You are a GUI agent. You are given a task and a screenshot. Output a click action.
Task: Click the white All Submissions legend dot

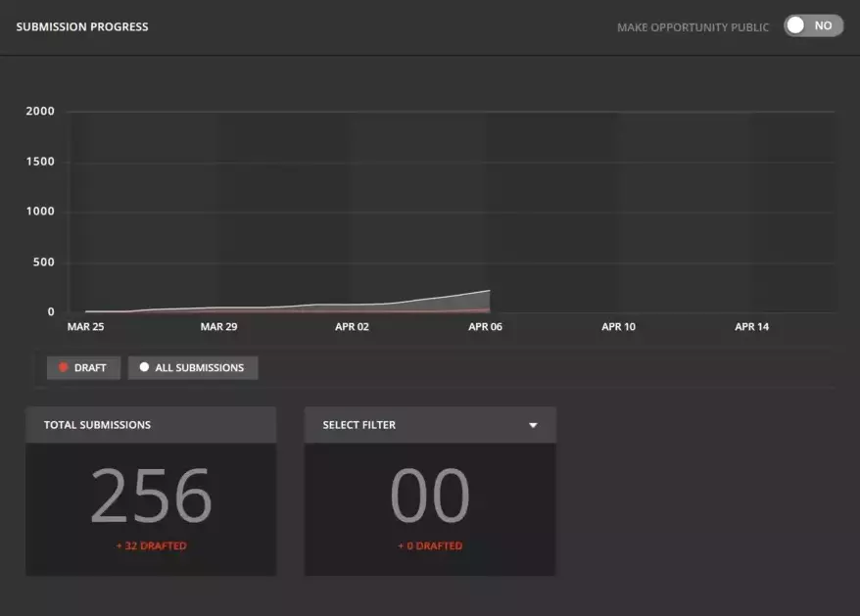[x=144, y=367]
